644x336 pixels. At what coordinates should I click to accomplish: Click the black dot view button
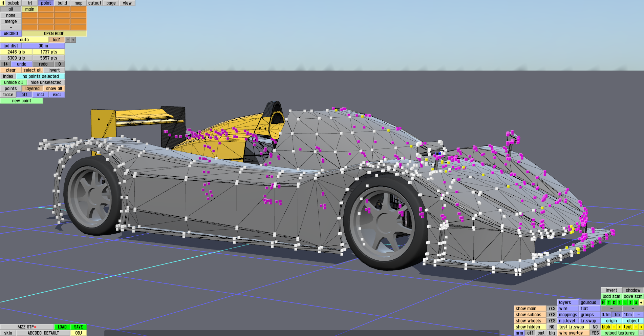641,302
